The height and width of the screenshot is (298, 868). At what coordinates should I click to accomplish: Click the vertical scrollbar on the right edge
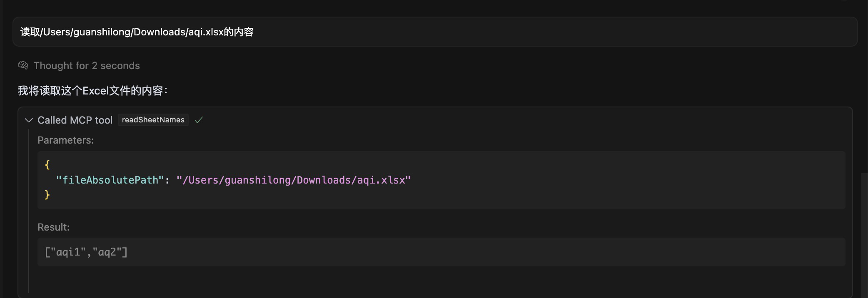click(x=864, y=235)
